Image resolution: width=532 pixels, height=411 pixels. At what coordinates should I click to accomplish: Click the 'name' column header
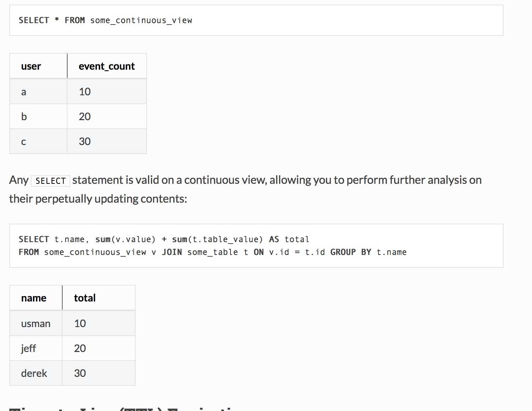click(x=36, y=298)
